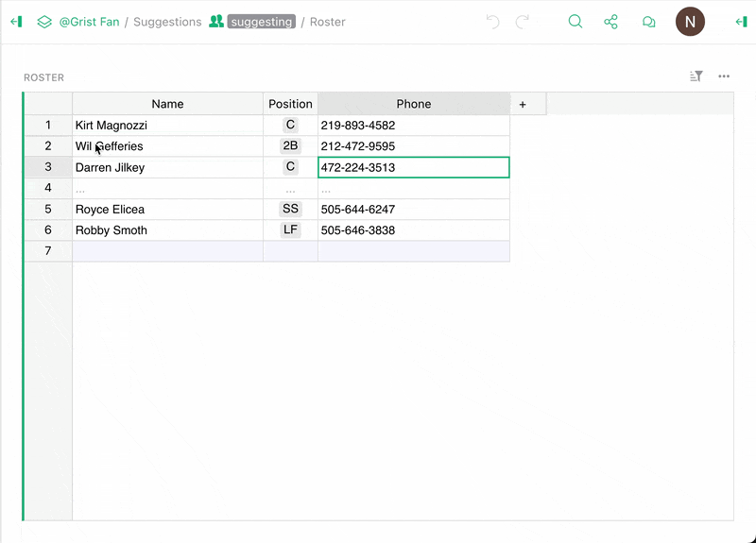Select the Phone column header
The height and width of the screenshot is (543, 756).
tap(413, 104)
